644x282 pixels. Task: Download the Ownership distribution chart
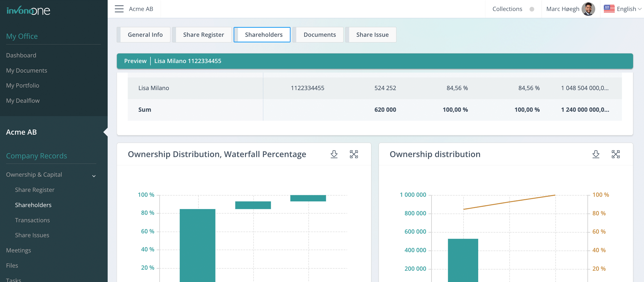tap(596, 154)
